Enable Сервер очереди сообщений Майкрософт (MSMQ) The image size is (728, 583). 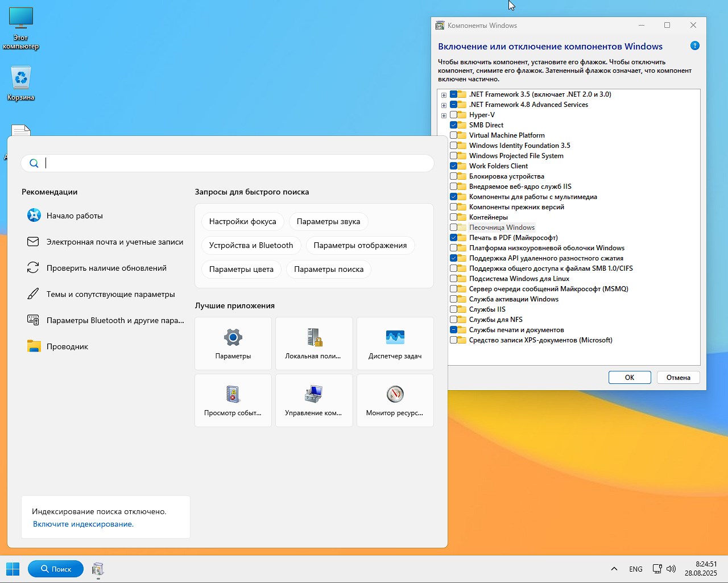[x=453, y=289]
